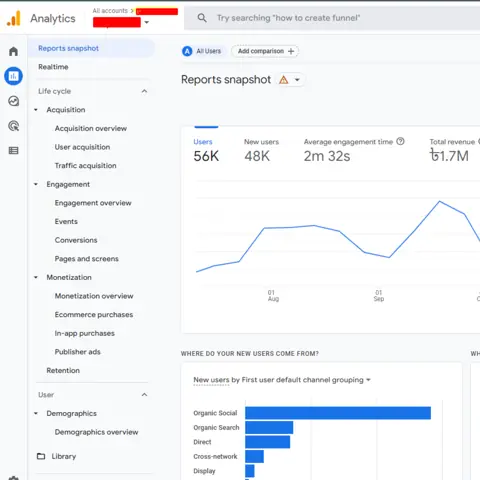Open the Configure table icon in sidebar
This screenshot has height=480, width=480.
pyautogui.click(x=13, y=151)
